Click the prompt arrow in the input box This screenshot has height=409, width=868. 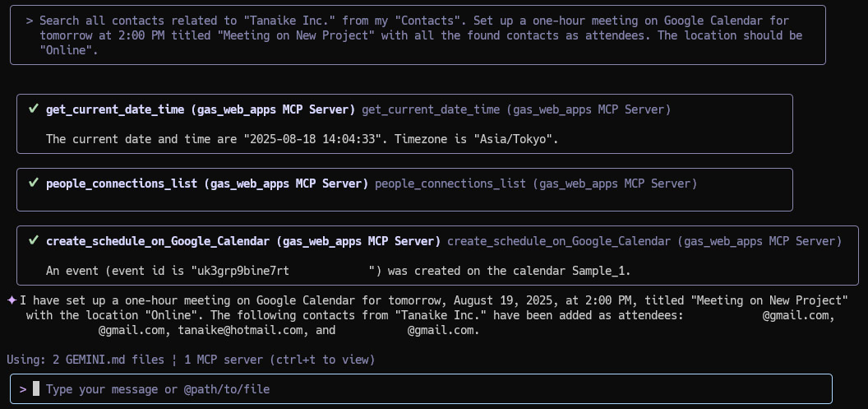[23, 389]
